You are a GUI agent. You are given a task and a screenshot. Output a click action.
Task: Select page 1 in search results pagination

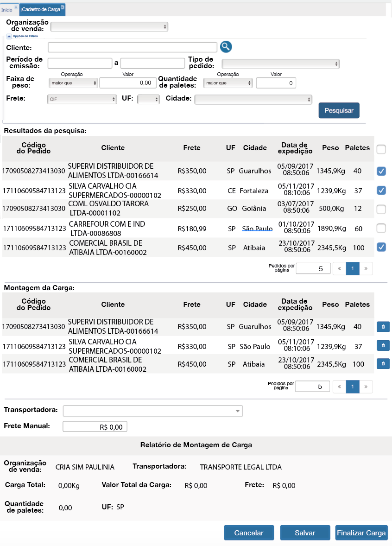pos(353,268)
